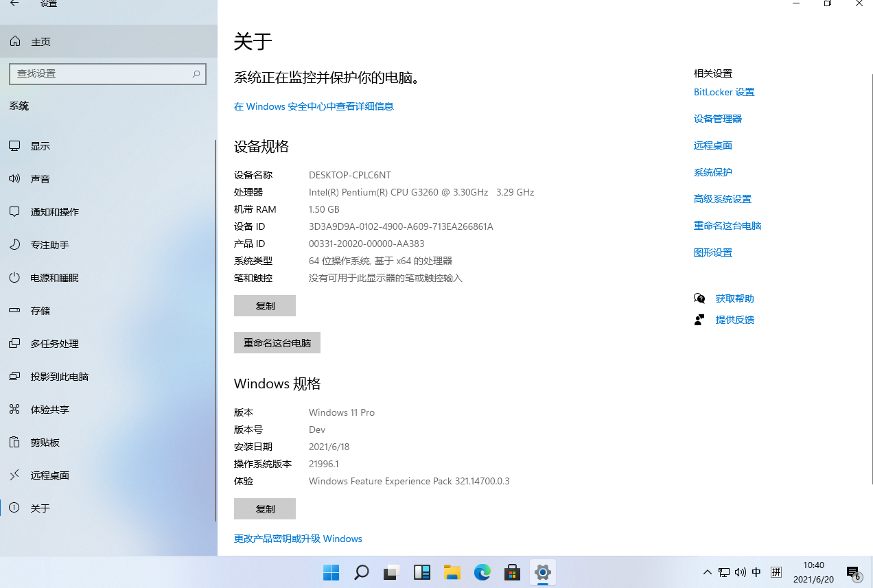The image size is (873, 588).
Task: 打开剪贴板设置
Action: (x=43, y=442)
